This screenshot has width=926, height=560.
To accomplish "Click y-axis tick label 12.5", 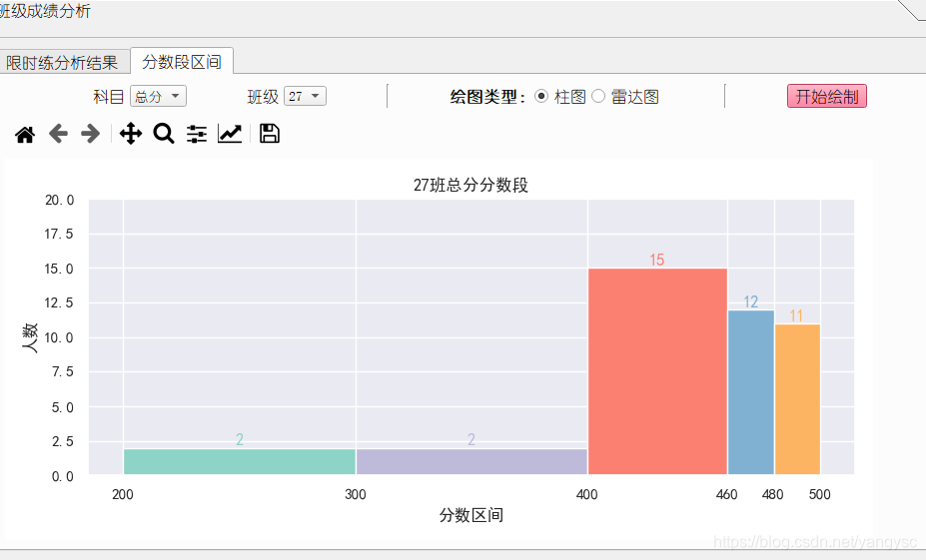I will (60, 303).
